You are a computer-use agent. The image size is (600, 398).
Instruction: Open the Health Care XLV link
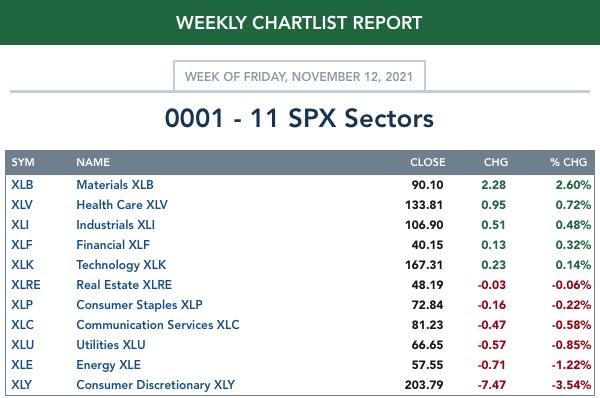(x=122, y=205)
